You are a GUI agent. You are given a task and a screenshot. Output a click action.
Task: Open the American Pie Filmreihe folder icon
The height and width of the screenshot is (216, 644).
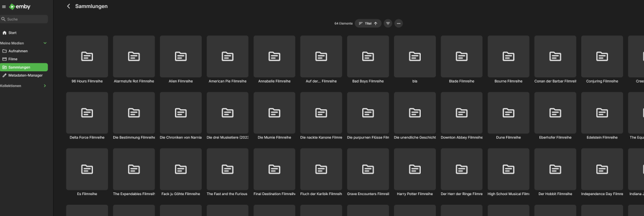coord(228,56)
